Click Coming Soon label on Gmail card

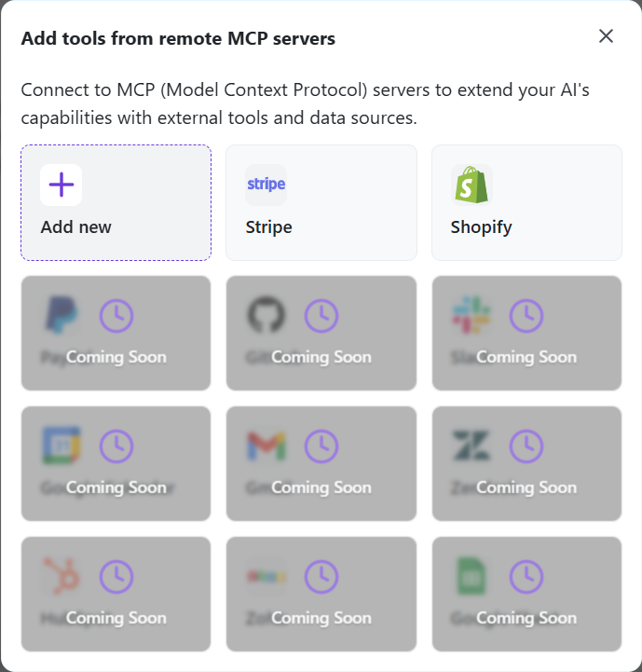tap(321, 488)
